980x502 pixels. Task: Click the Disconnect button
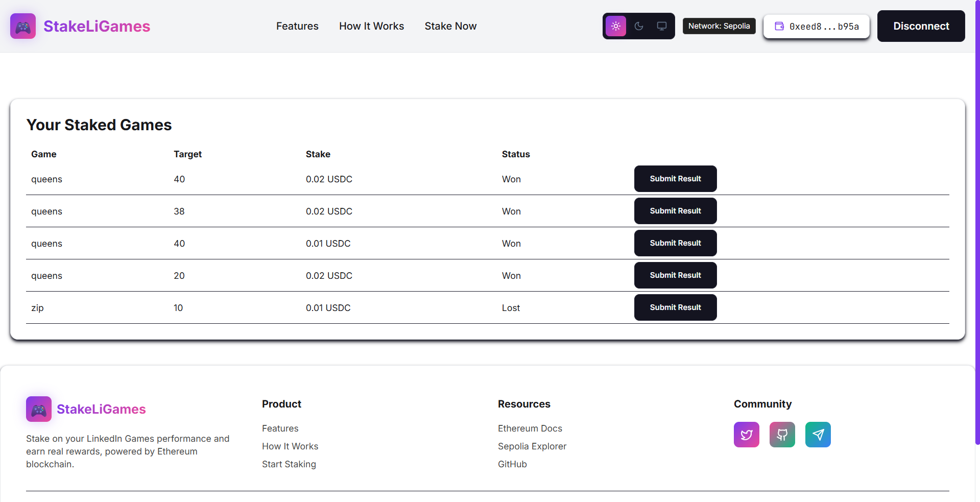coord(921,26)
